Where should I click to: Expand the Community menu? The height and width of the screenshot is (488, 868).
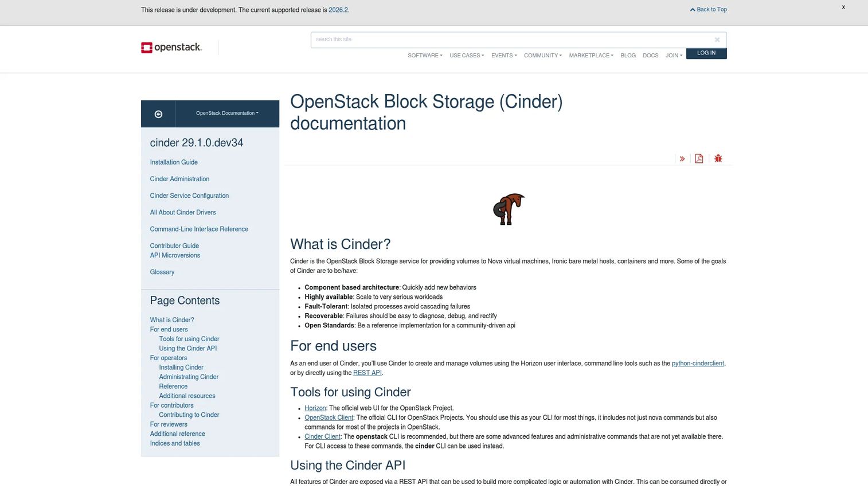543,56
